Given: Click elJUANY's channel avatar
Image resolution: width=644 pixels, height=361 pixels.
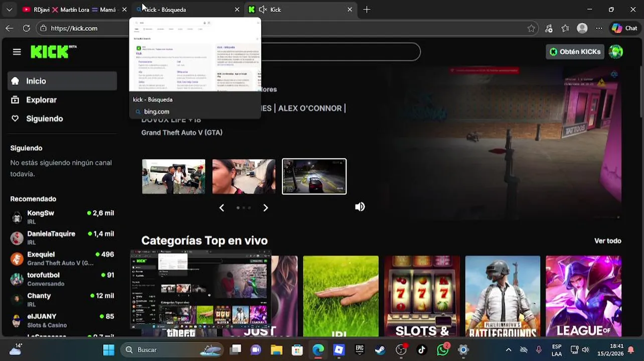Looking at the screenshot, I should (x=17, y=320).
